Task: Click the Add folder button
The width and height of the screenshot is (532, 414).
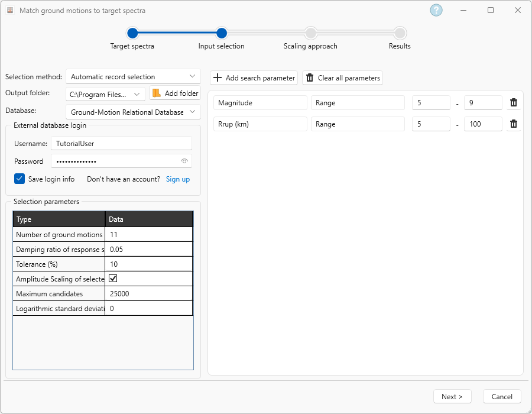Action: point(175,93)
